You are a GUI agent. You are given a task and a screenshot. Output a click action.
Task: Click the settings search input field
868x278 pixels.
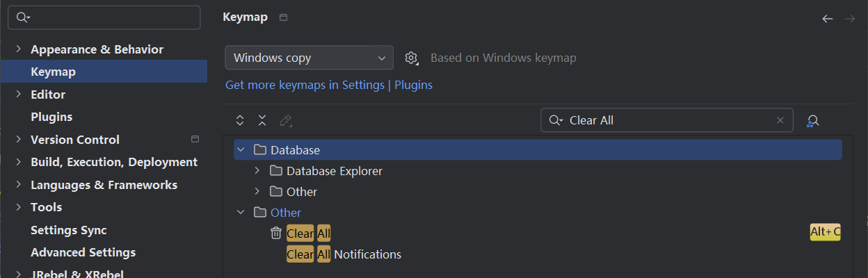104,17
